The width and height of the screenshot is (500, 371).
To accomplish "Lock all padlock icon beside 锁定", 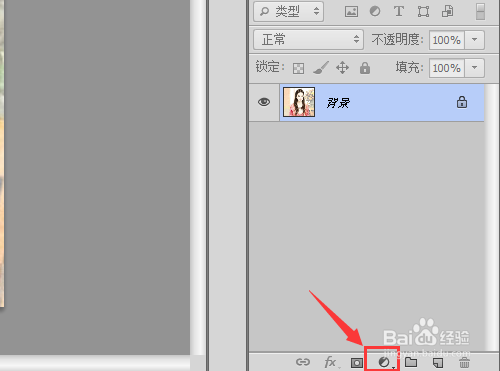I will point(365,68).
